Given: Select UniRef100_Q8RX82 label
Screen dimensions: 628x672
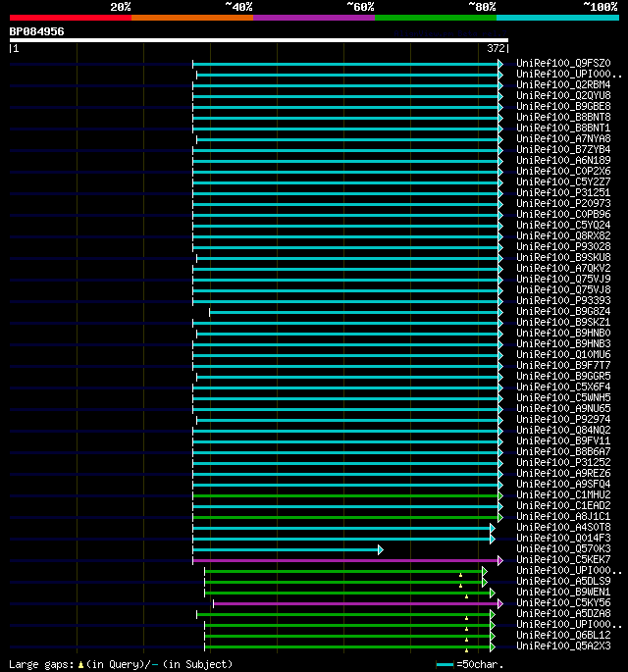Looking at the screenshot, I should (563, 235).
